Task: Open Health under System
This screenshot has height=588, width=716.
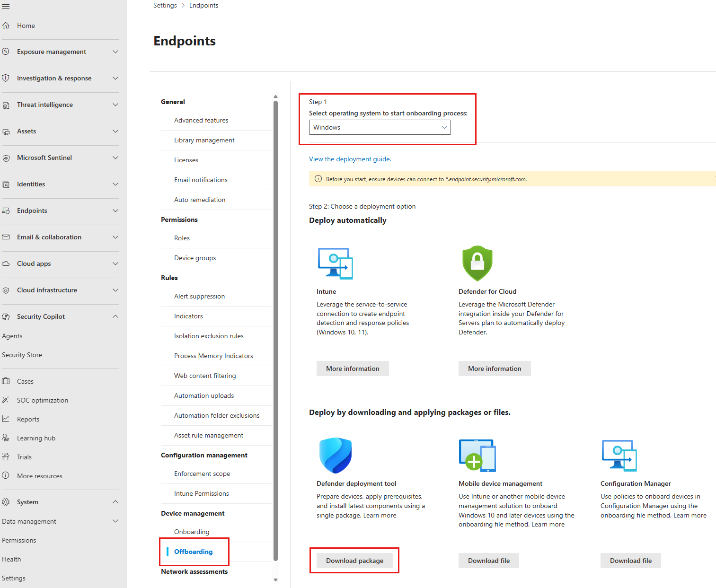Action: click(x=11, y=559)
